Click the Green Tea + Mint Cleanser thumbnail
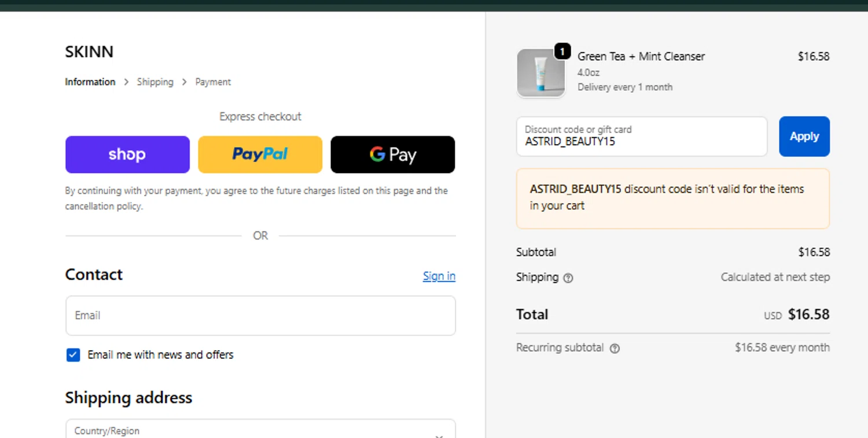The width and height of the screenshot is (868, 438). (x=540, y=73)
